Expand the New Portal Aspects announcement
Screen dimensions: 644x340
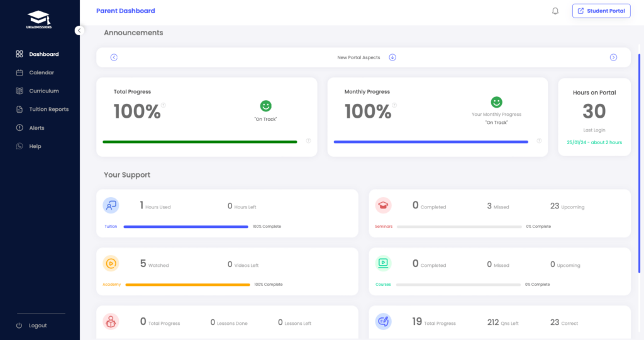[392, 57]
